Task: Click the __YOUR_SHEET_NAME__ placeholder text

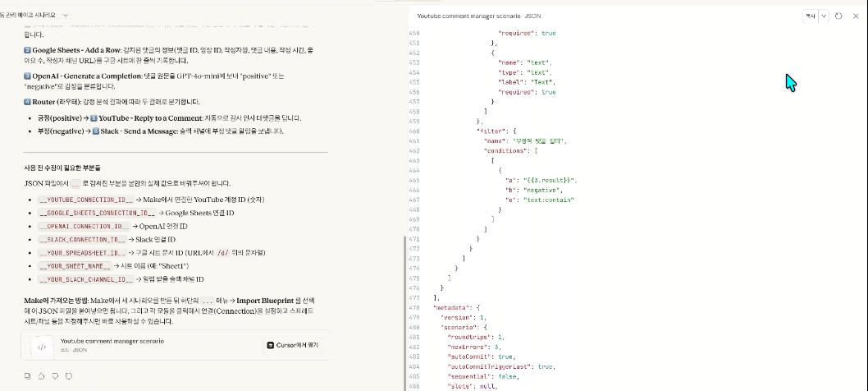Action: pos(75,266)
